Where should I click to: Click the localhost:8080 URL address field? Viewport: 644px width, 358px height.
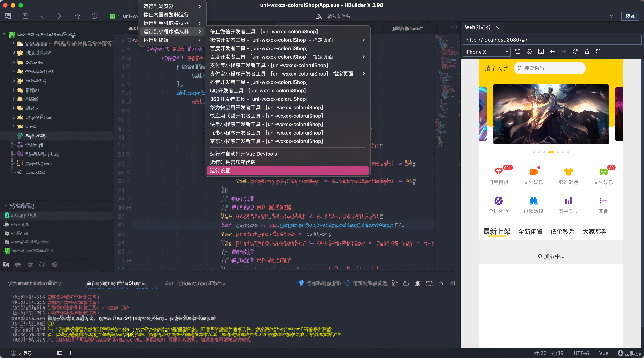click(552, 40)
